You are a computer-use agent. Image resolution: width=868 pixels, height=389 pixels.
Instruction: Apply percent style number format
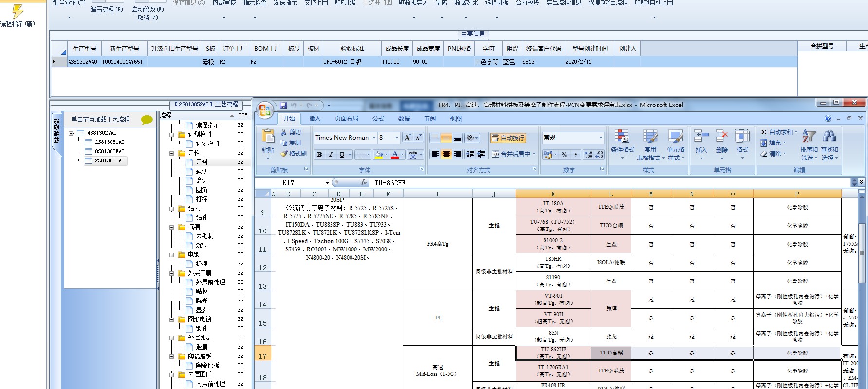[564, 155]
